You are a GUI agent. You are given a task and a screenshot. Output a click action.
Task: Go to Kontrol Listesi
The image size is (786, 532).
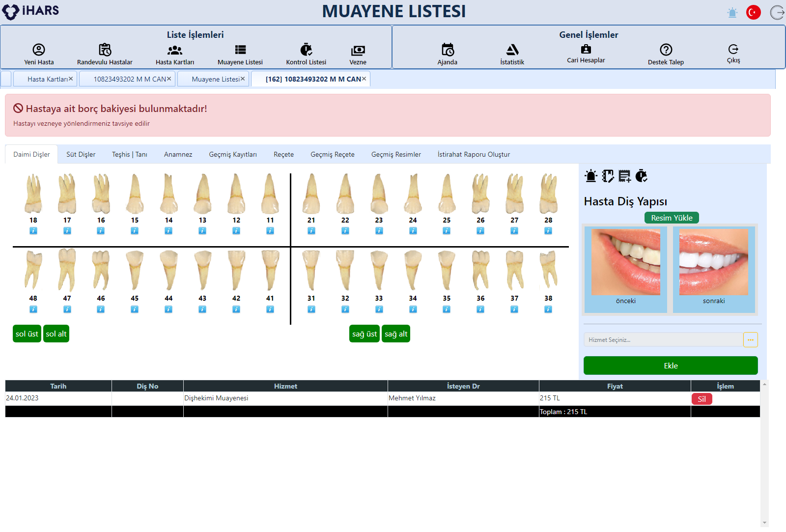click(x=306, y=50)
